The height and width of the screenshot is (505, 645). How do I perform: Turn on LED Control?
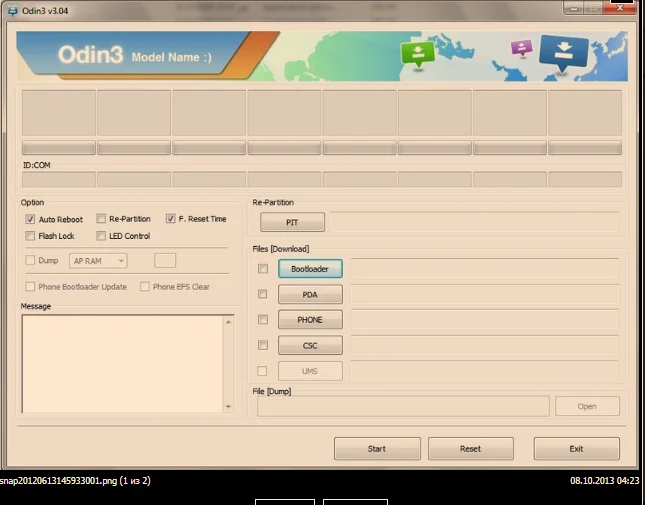coord(101,236)
